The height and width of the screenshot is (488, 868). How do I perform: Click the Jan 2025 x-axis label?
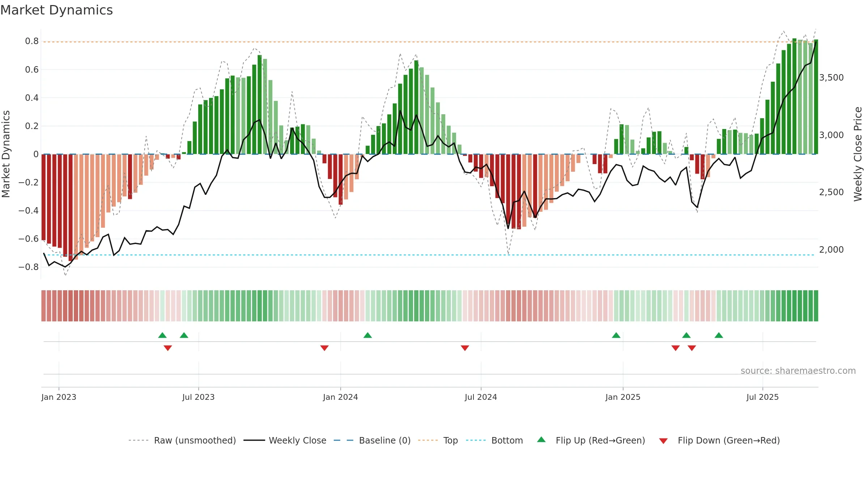pos(623,397)
